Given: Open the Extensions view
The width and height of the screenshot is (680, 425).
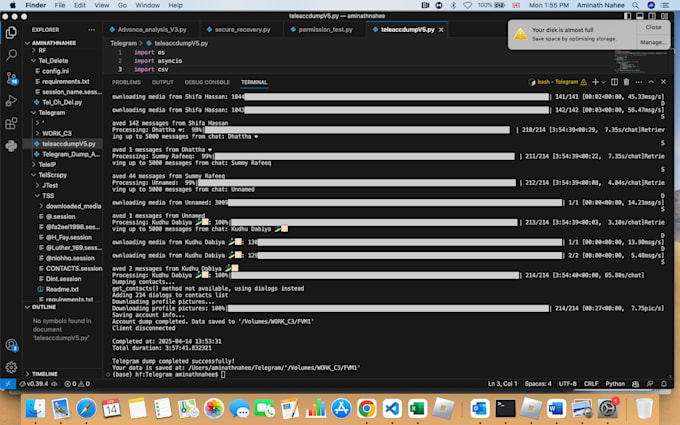Looking at the screenshot, I should tap(11, 123).
